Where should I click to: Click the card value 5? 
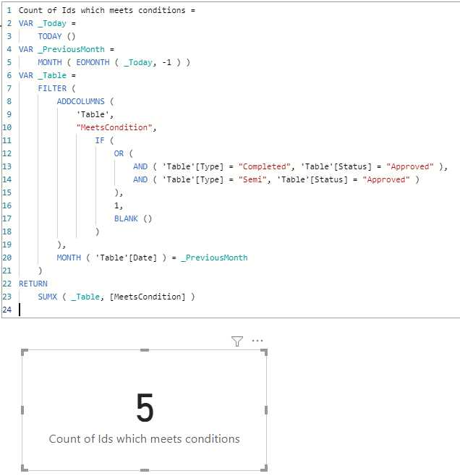pos(145,407)
